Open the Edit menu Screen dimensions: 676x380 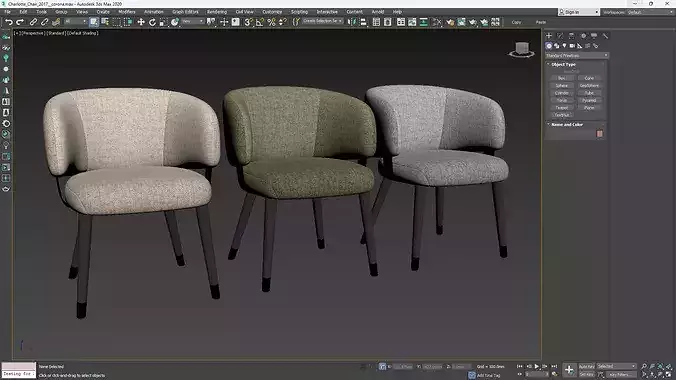(23, 12)
